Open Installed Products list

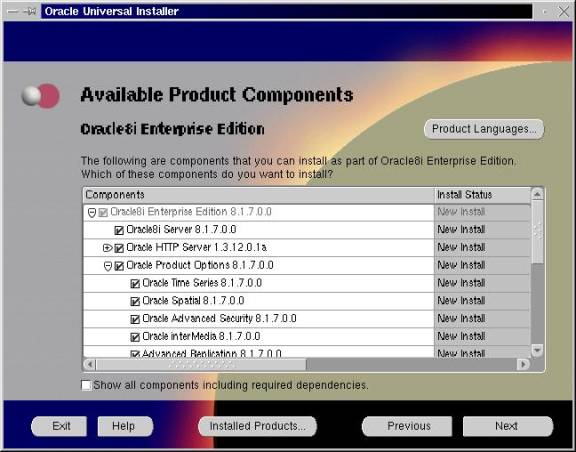(x=257, y=426)
